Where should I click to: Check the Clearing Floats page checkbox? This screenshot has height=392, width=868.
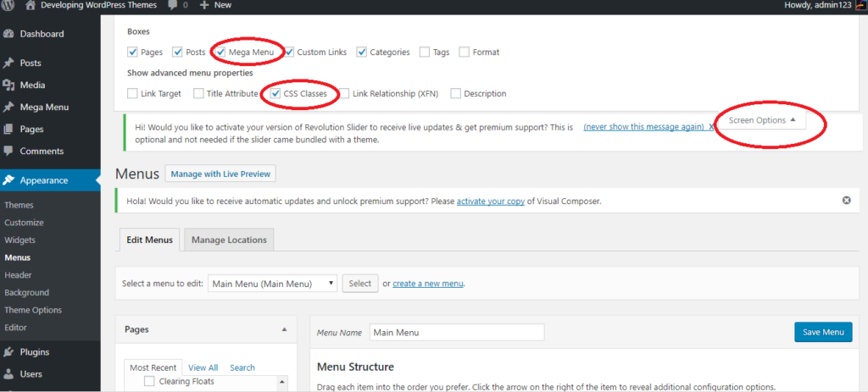149,382
